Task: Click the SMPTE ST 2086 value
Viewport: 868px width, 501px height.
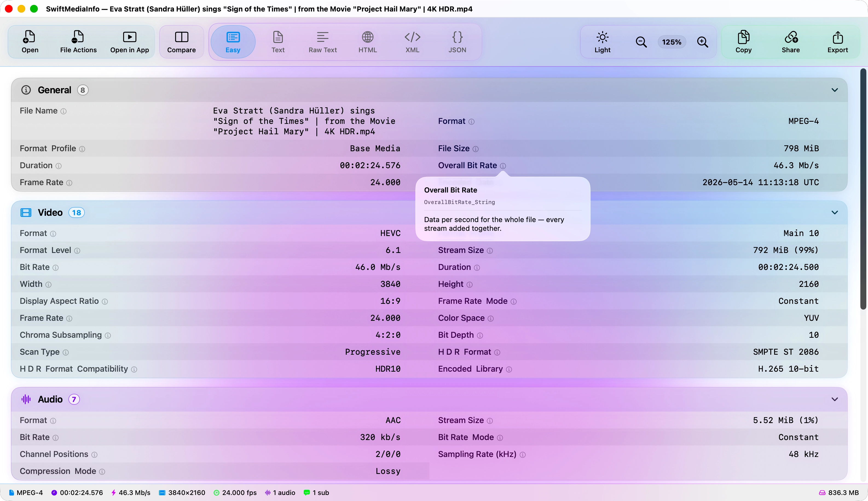Action: 786,352
